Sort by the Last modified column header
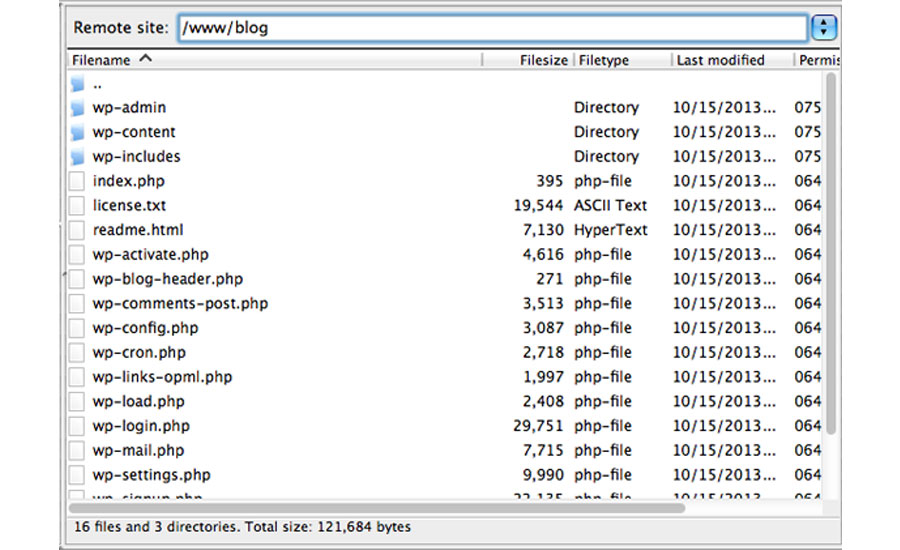 (733, 60)
